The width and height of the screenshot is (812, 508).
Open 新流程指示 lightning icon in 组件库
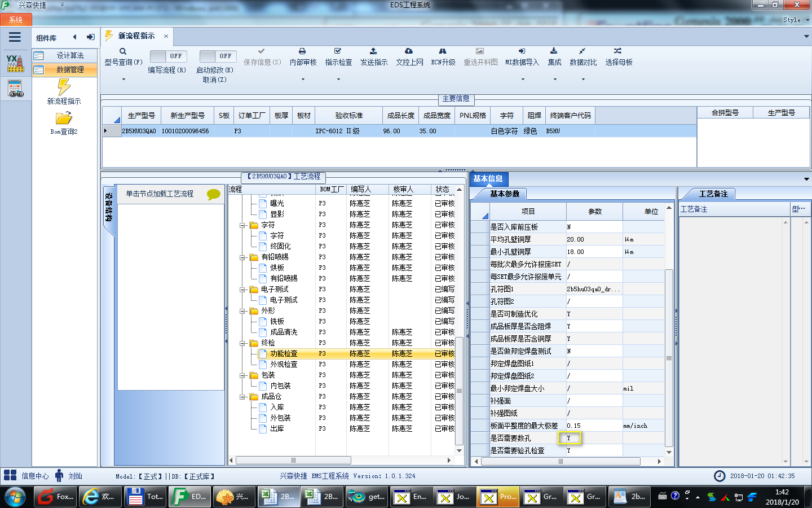[64, 87]
